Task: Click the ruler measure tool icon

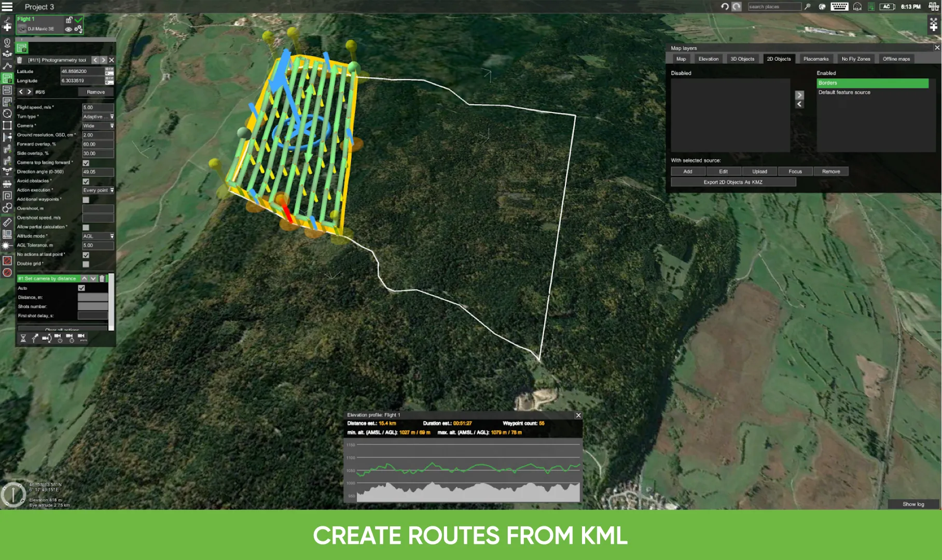Action: click(x=7, y=222)
